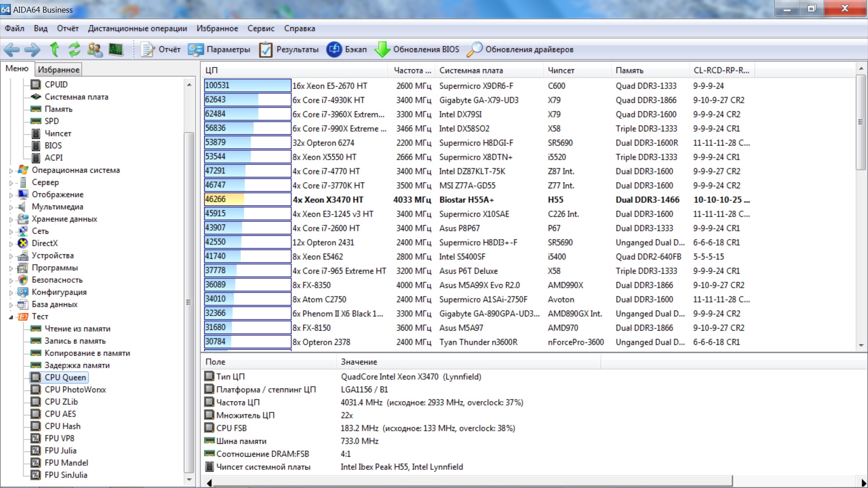Expand the Хранение данных tree node
The image size is (868, 488).
point(11,220)
